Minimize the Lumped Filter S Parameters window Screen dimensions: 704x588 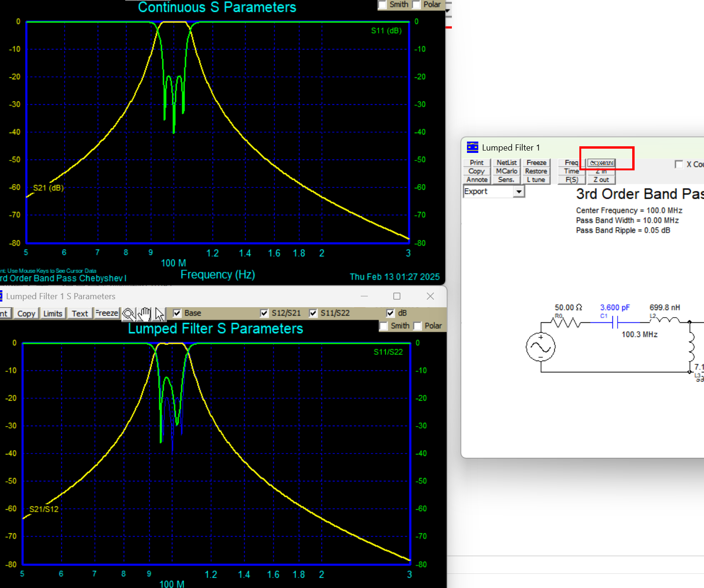(364, 296)
